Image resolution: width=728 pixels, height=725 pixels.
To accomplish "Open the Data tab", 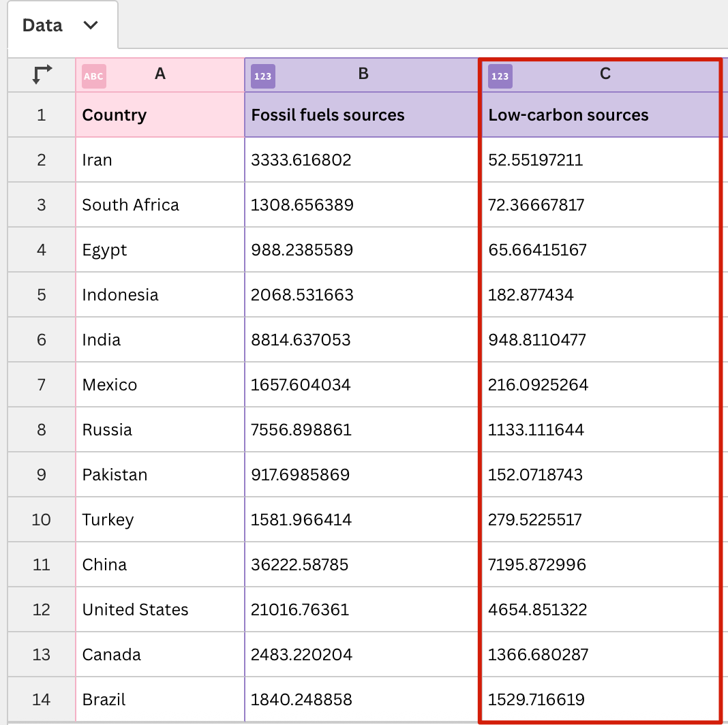I will (x=43, y=26).
